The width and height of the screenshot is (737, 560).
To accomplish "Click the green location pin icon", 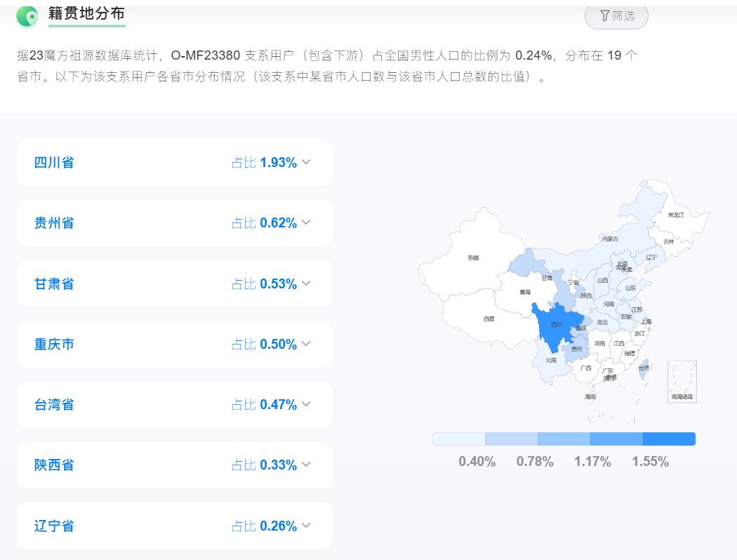I will click(27, 16).
